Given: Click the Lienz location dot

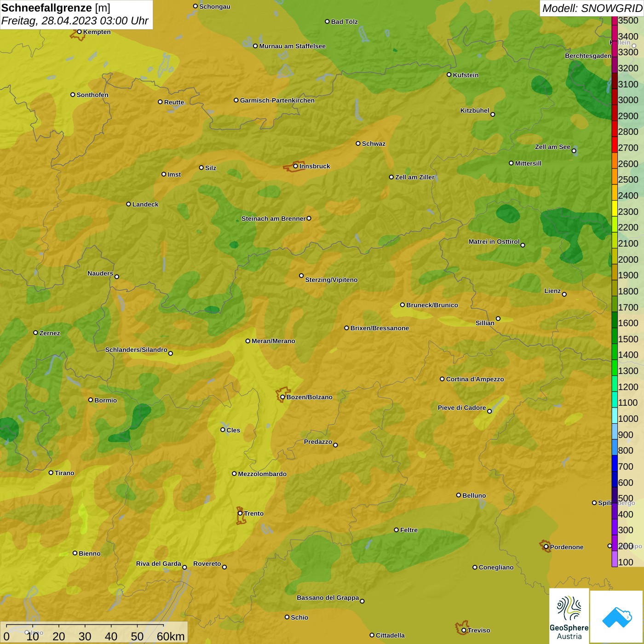Looking at the screenshot, I should (564, 294).
